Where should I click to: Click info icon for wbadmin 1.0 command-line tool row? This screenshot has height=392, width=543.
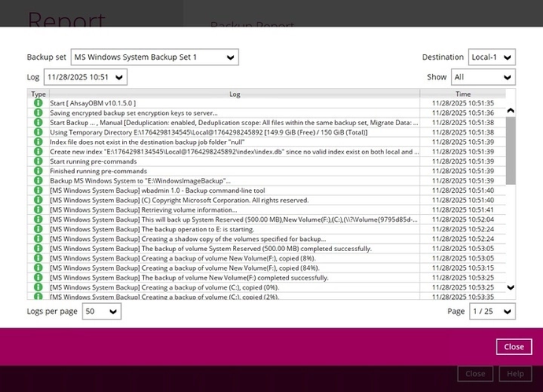click(38, 190)
